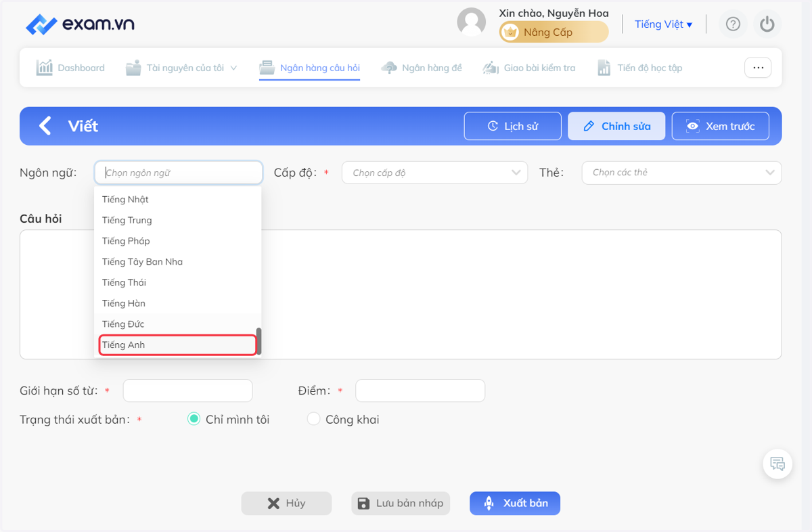Go to the Dashboard tab

(x=71, y=68)
